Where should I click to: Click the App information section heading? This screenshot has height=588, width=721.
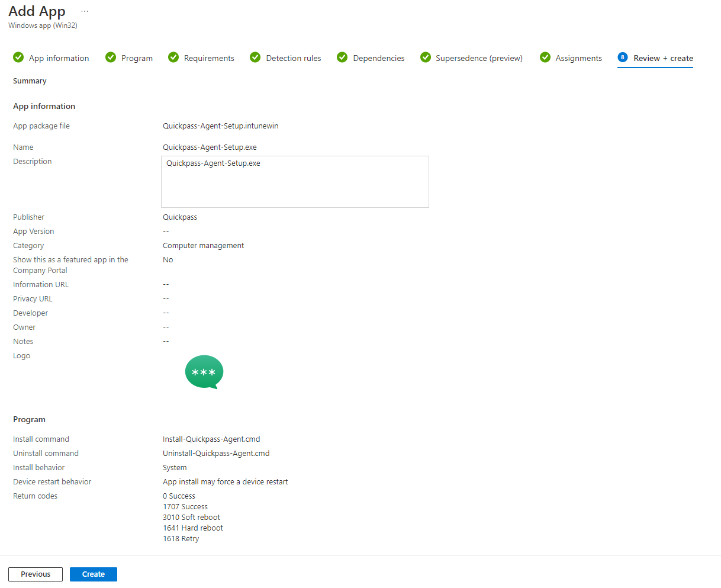coord(44,107)
